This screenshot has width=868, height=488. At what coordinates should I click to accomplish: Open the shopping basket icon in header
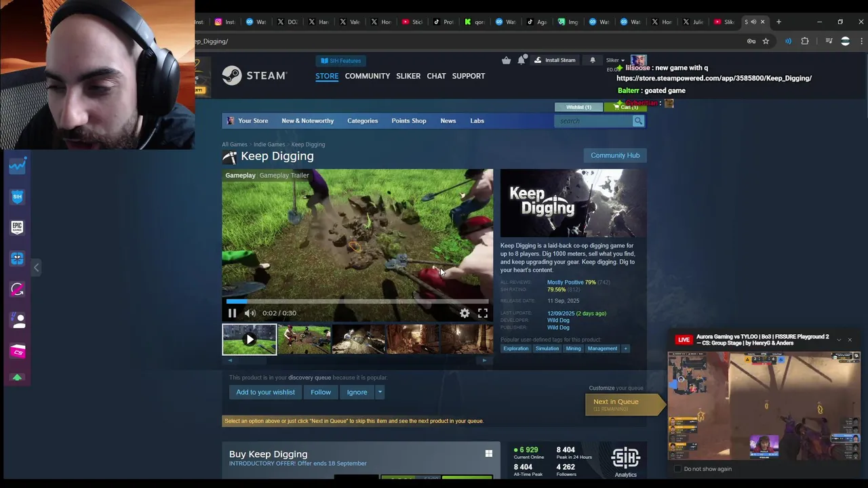506,60
